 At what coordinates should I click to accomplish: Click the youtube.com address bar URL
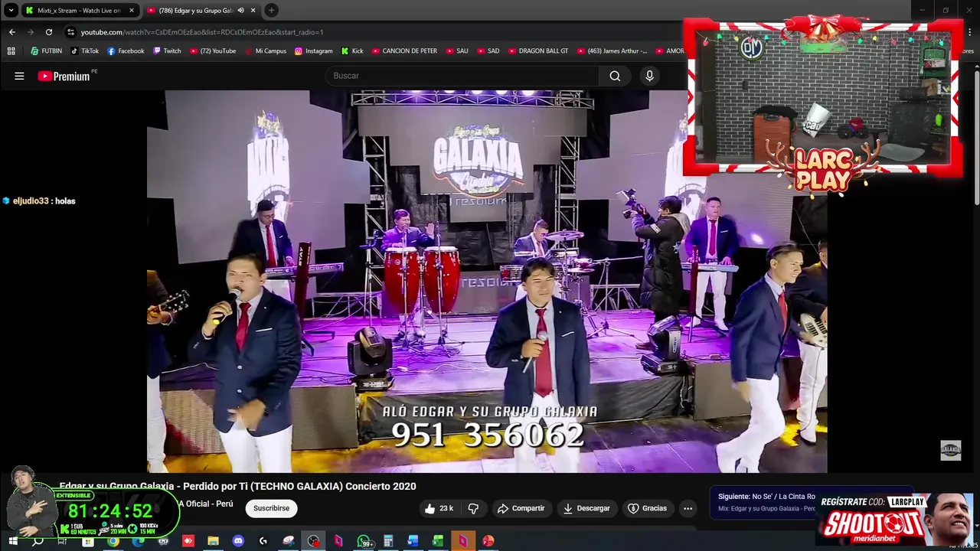pyautogui.click(x=202, y=32)
